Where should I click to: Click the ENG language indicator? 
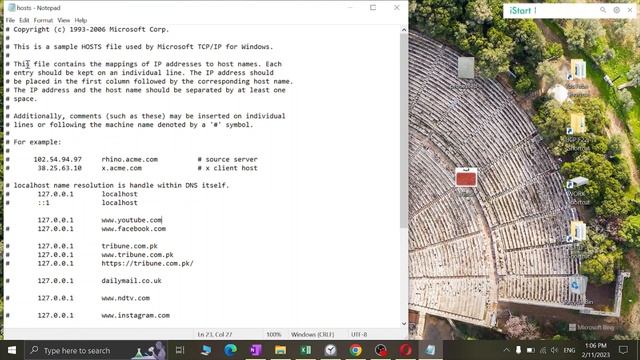(569, 350)
